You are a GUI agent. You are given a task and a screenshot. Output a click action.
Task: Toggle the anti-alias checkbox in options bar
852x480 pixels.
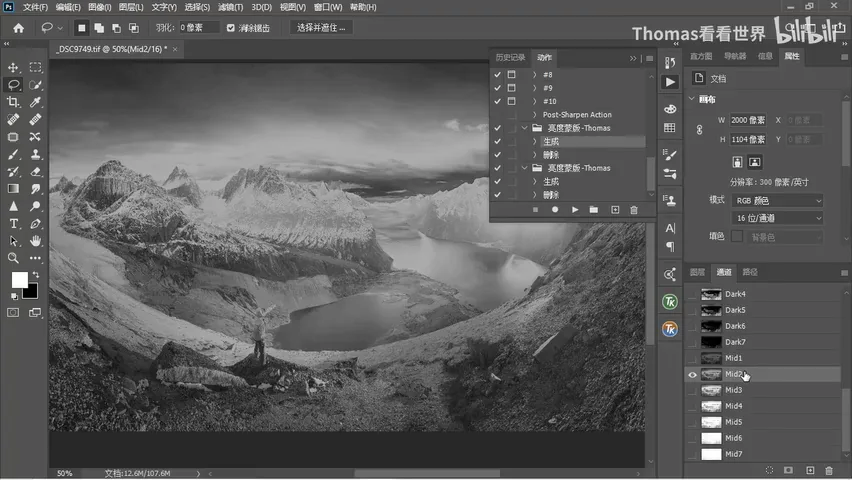[231, 28]
